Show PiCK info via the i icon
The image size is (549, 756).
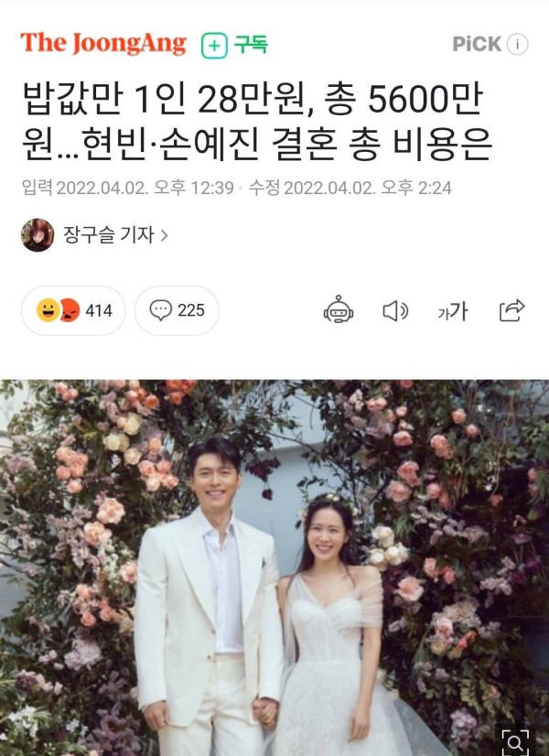(x=517, y=44)
